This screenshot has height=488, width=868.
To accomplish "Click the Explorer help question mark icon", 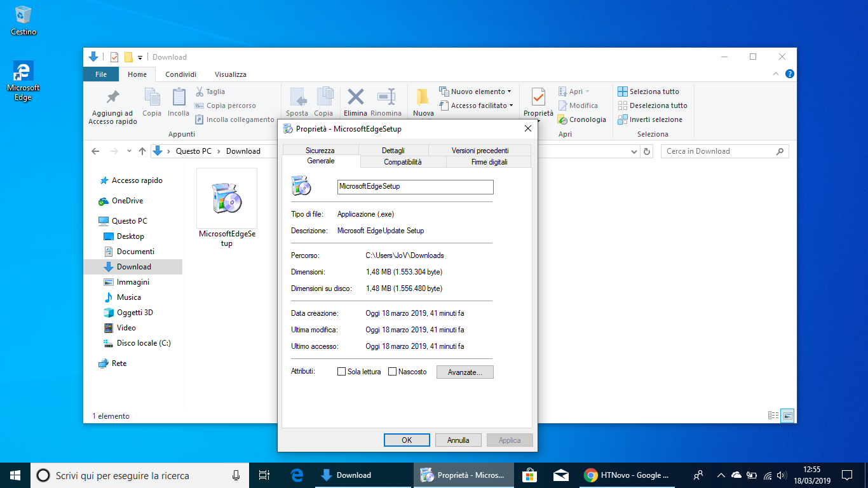I will coord(790,74).
